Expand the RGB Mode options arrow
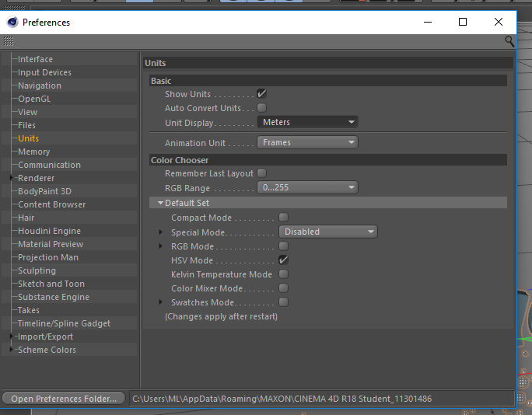This screenshot has height=415, width=532. pos(161,246)
